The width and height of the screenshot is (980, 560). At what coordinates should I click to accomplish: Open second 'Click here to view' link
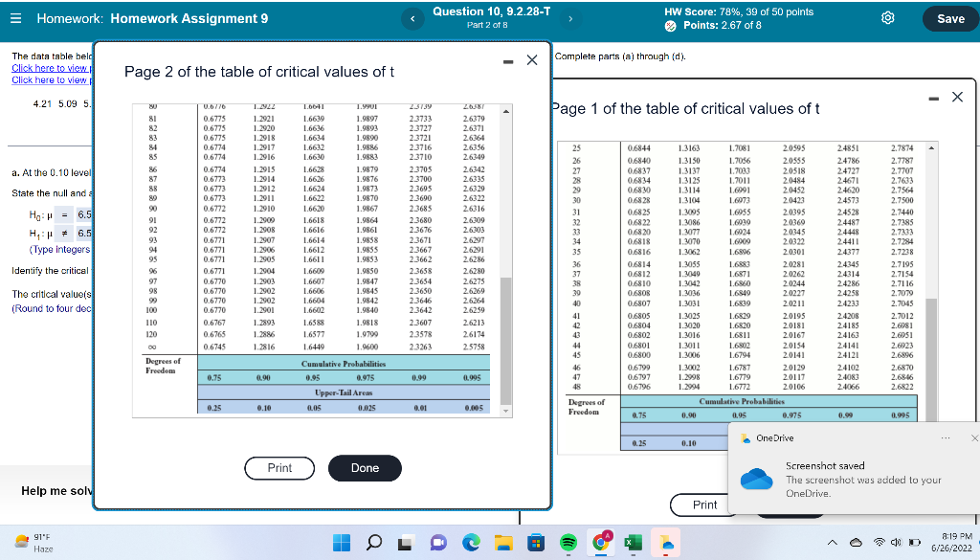click(x=52, y=80)
